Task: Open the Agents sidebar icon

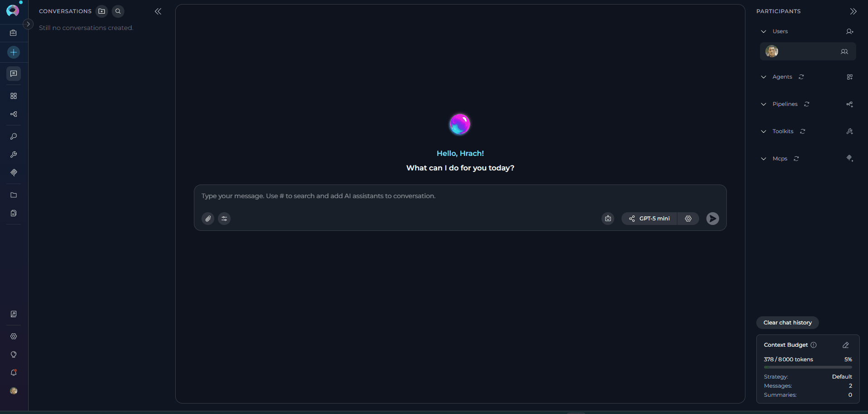Action: point(13,96)
